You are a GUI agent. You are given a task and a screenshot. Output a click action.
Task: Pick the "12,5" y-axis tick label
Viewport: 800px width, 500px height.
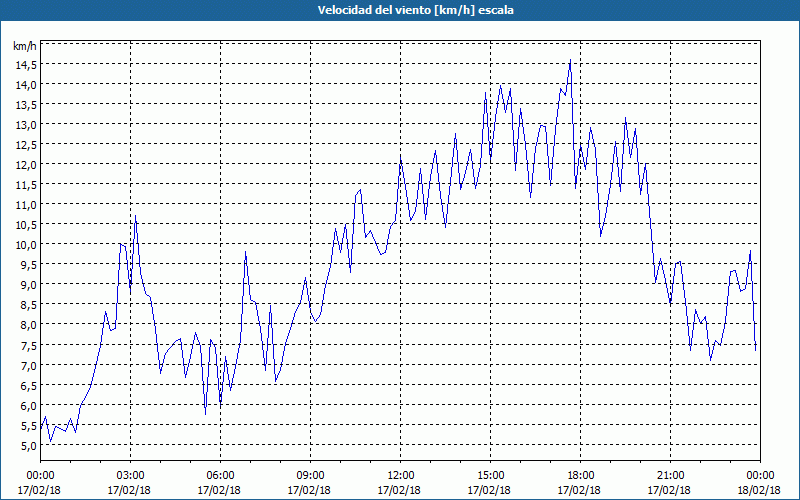pos(27,144)
